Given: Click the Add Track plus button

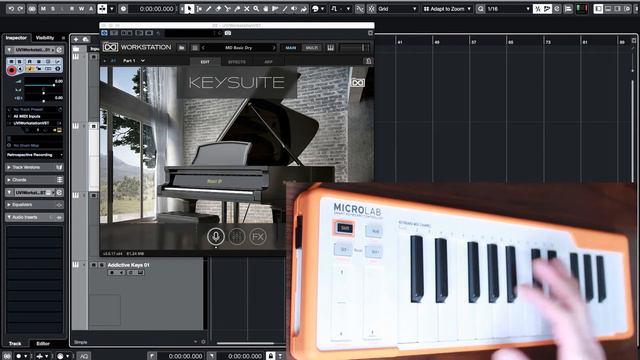Looking at the screenshot, I should (x=76, y=39).
